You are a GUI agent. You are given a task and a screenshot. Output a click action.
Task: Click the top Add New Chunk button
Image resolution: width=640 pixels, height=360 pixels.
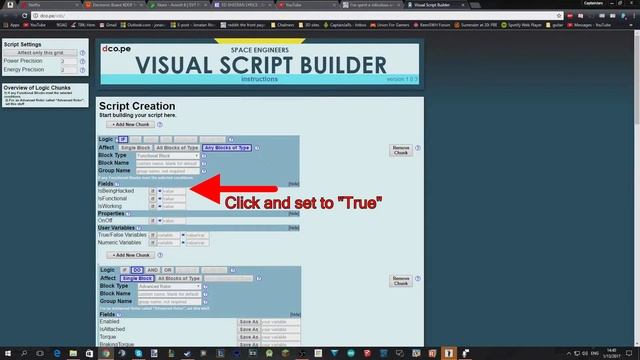pos(131,124)
